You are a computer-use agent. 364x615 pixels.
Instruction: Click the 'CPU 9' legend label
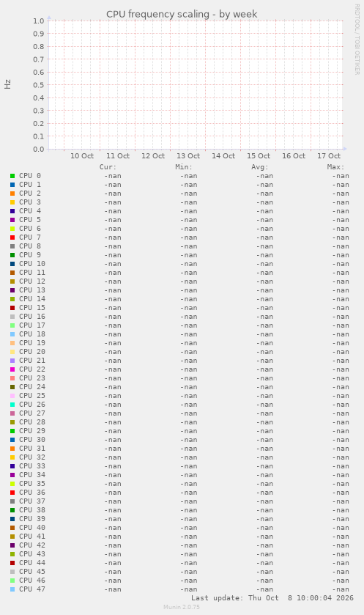[x=30, y=255]
